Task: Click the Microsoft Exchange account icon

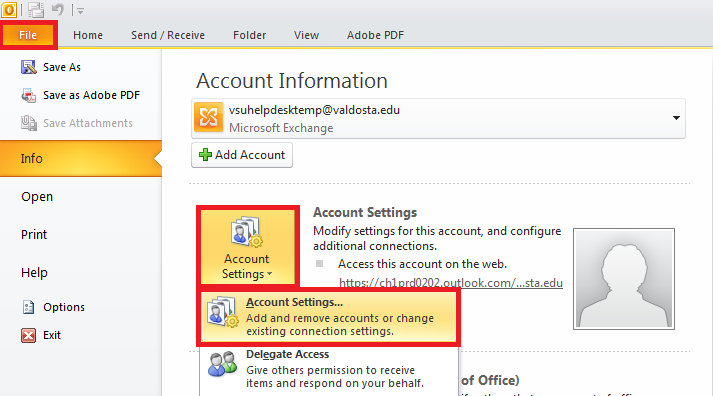Action: coord(209,117)
